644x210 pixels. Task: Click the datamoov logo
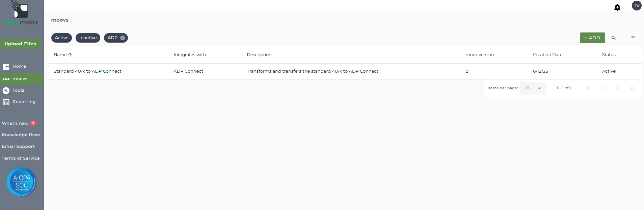click(21, 13)
